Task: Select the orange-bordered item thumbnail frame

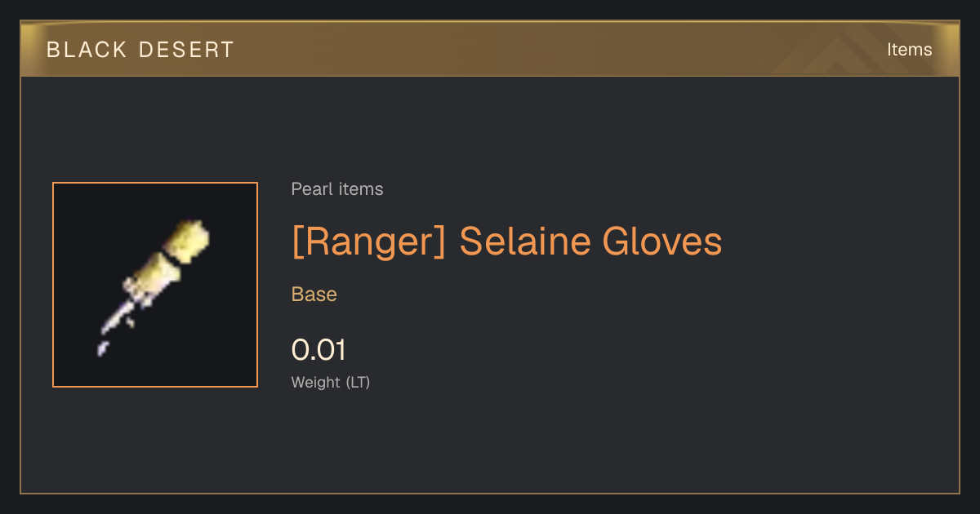Action: point(155,285)
